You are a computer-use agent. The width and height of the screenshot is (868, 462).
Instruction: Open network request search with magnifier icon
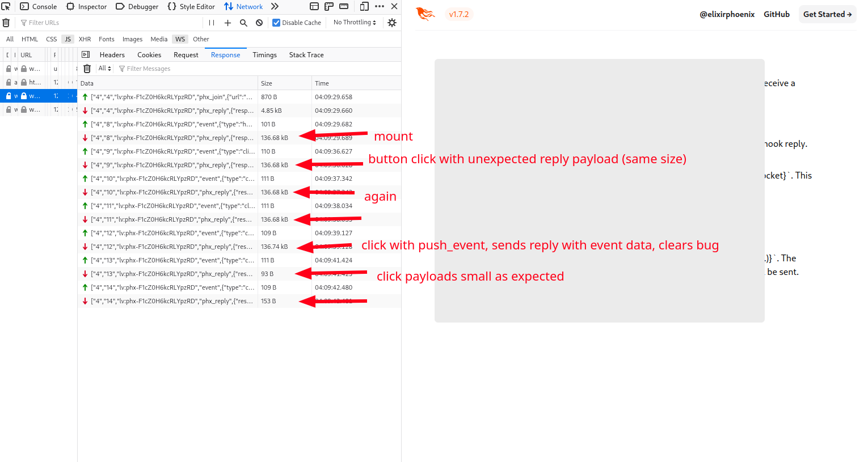(x=242, y=23)
